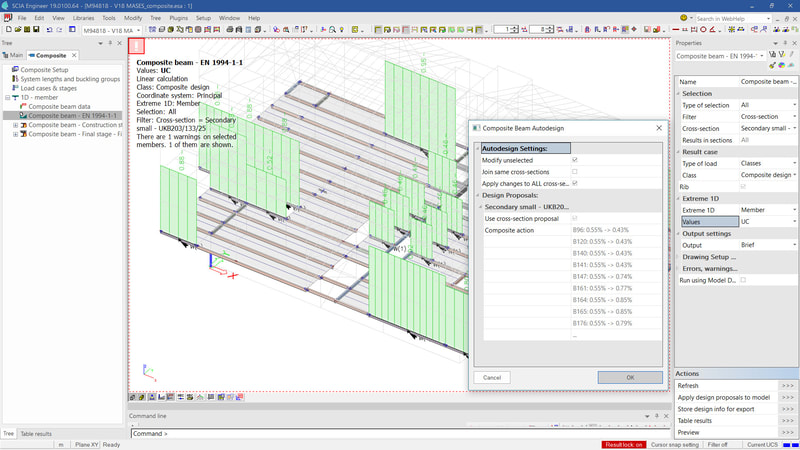Enable Run using Model Data checkbox
The image size is (800, 450).
pyautogui.click(x=743, y=280)
